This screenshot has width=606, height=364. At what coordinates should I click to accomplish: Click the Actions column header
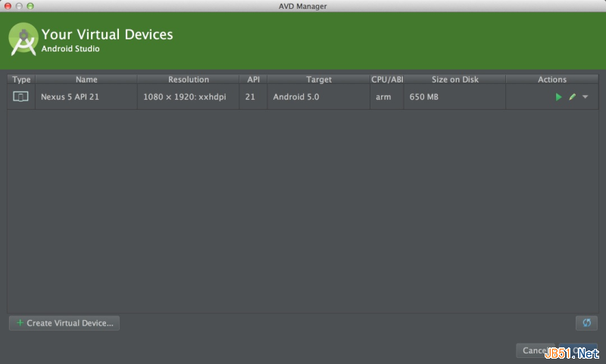[x=552, y=79]
